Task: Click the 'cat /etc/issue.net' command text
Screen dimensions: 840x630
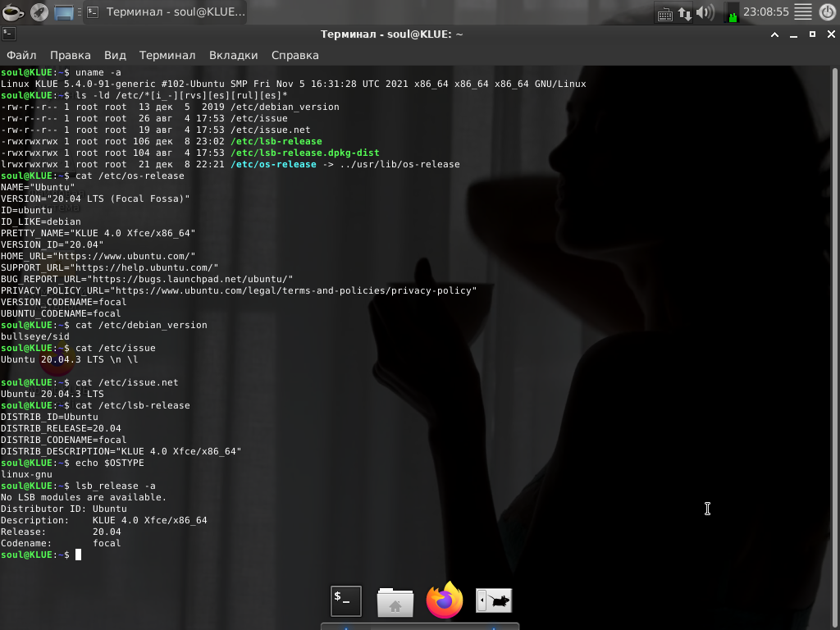Action: (127, 382)
